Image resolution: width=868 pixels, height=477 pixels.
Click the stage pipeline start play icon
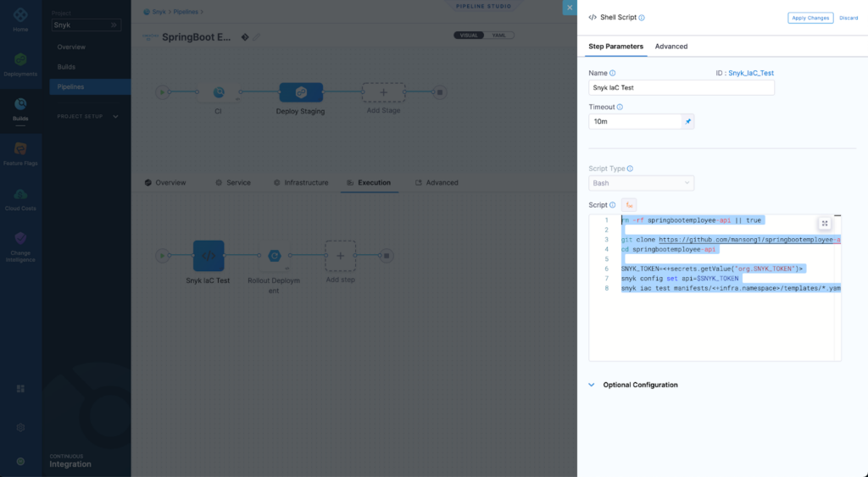[162, 92]
